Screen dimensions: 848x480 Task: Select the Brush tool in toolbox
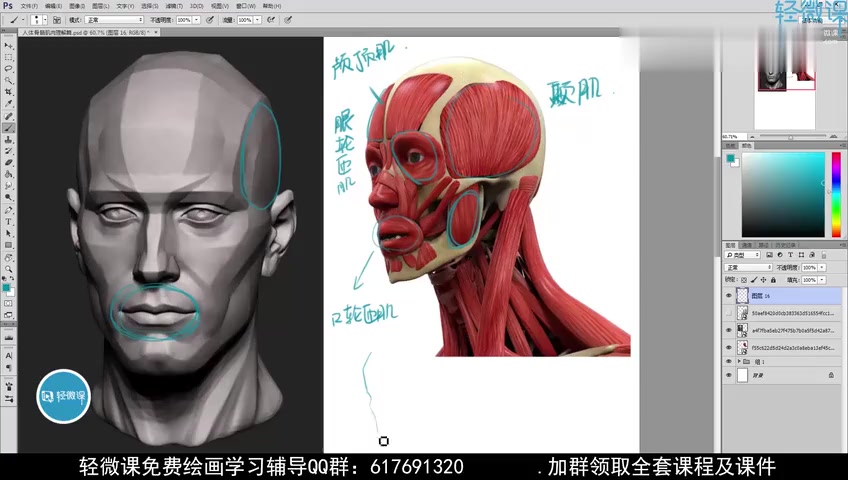[8, 128]
